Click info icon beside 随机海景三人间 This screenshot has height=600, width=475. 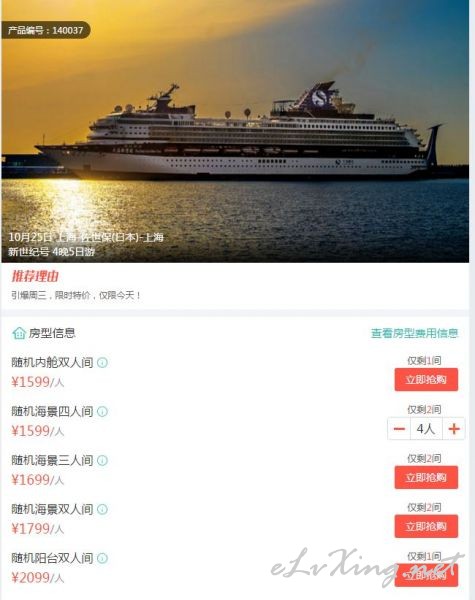(102, 460)
